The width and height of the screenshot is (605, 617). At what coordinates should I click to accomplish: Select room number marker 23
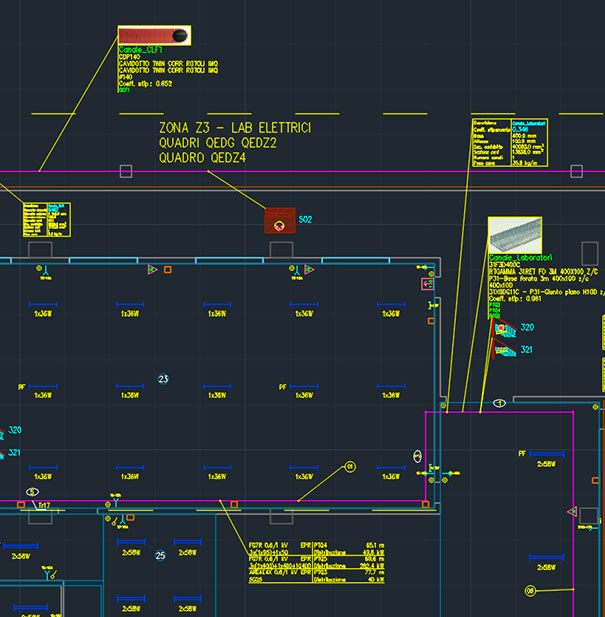click(163, 379)
